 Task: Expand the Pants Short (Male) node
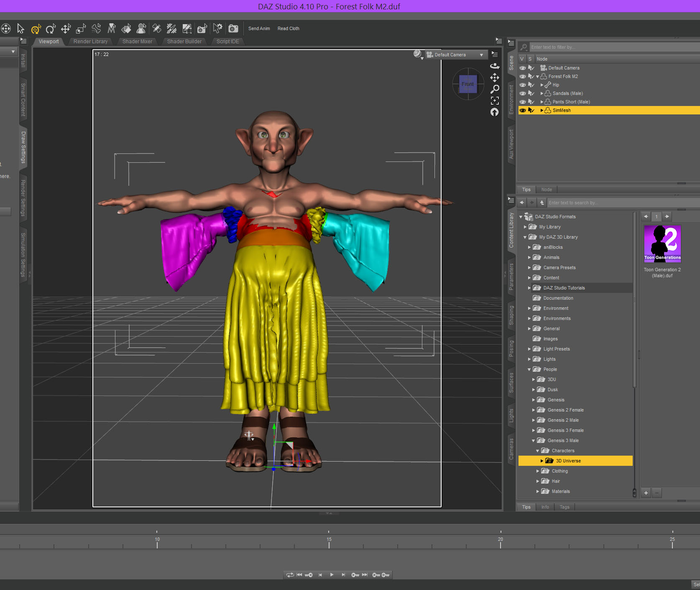click(x=542, y=102)
